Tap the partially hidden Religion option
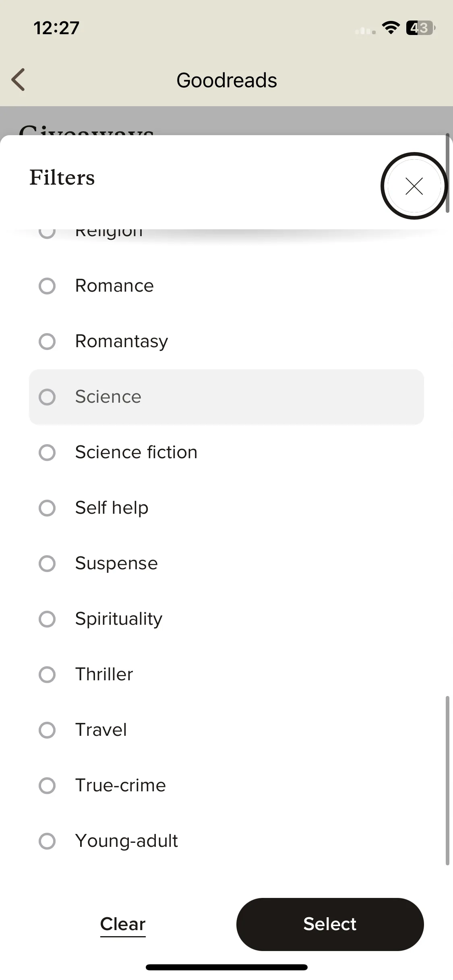The height and width of the screenshot is (980, 453). coord(226,233)
